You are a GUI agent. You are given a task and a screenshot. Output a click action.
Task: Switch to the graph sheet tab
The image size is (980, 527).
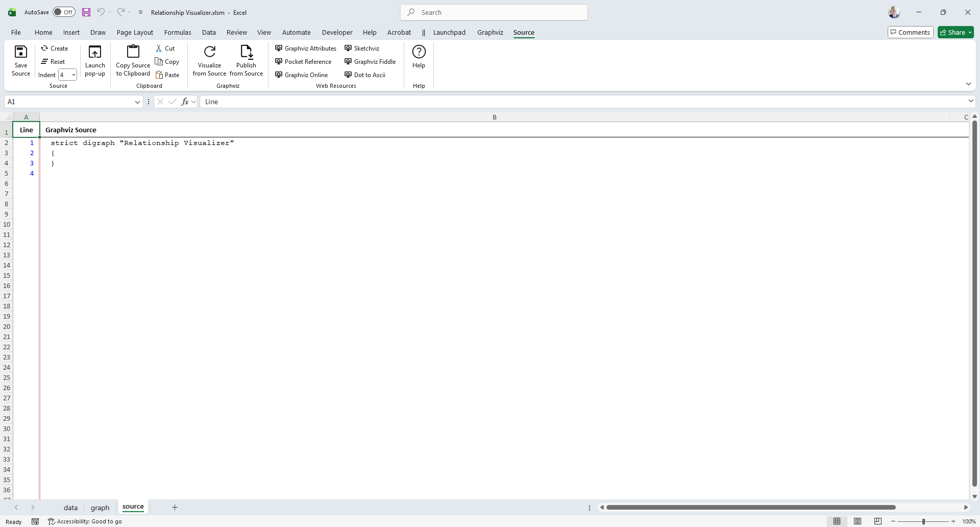(x=100, y=508)
